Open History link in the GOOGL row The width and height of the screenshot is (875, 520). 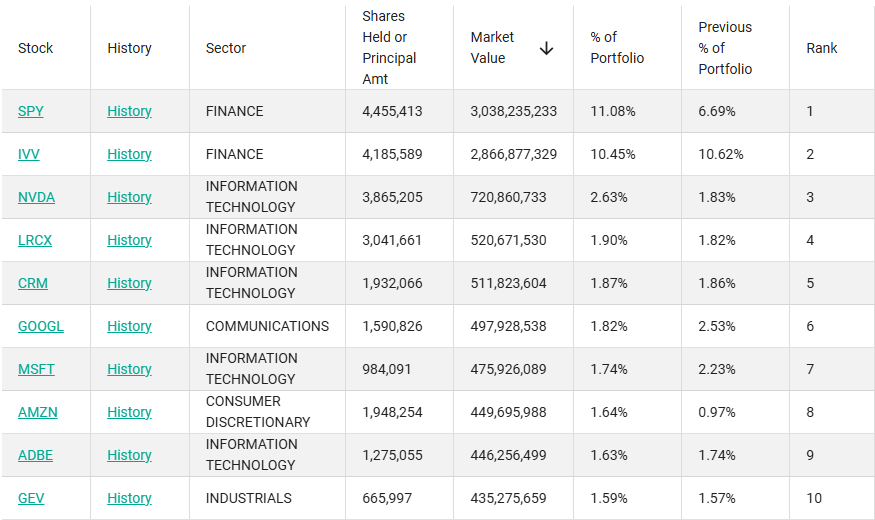click(x=129, y=326)
